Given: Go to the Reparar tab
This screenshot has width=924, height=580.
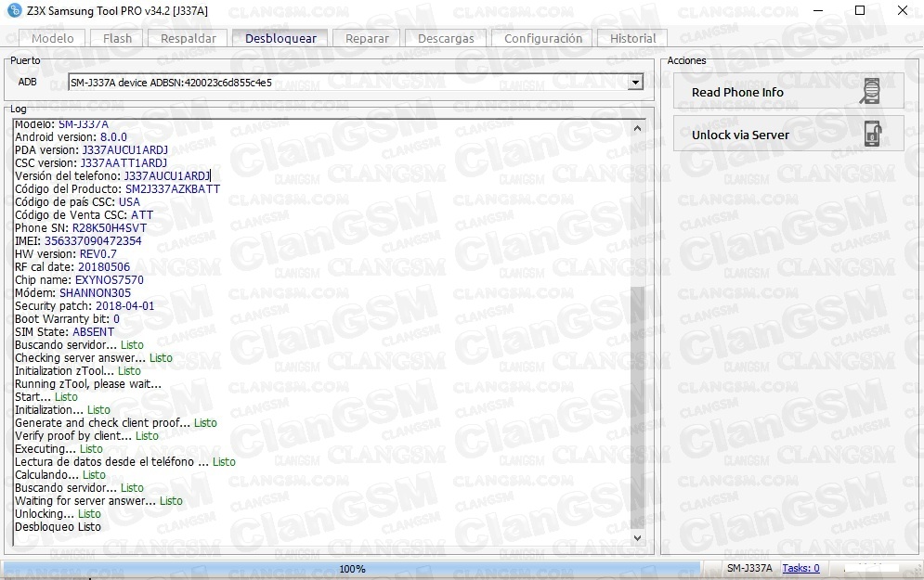Looking at the screenshot, I should tap(367, 38).
